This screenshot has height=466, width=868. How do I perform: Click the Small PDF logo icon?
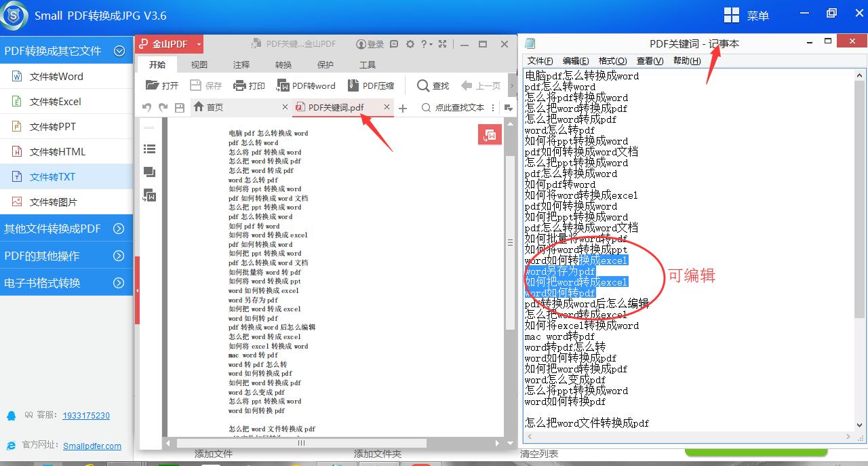[14, 15]
